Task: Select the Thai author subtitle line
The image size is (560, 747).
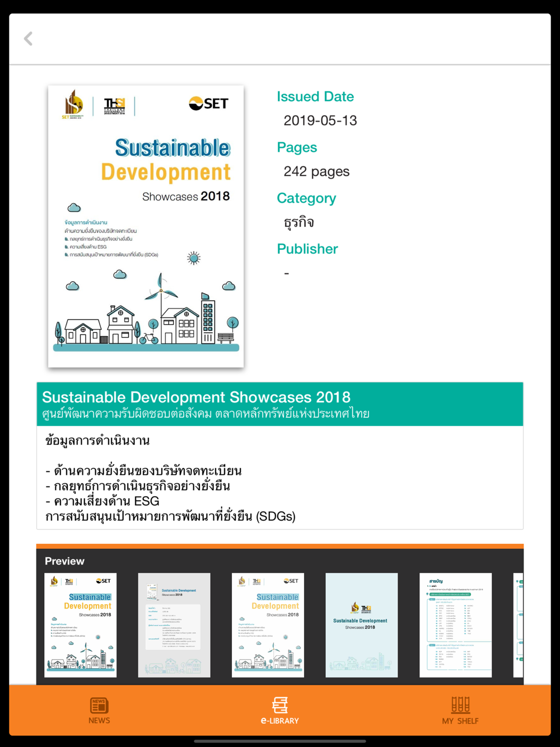Action: coord(206,414)
